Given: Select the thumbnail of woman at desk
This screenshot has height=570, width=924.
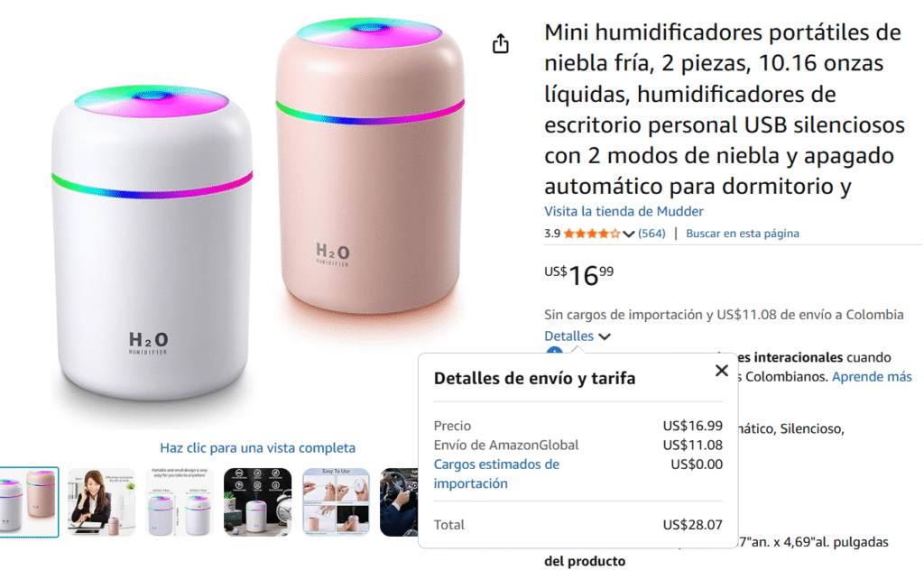Looking at the screenshot, I should [101, 502].
